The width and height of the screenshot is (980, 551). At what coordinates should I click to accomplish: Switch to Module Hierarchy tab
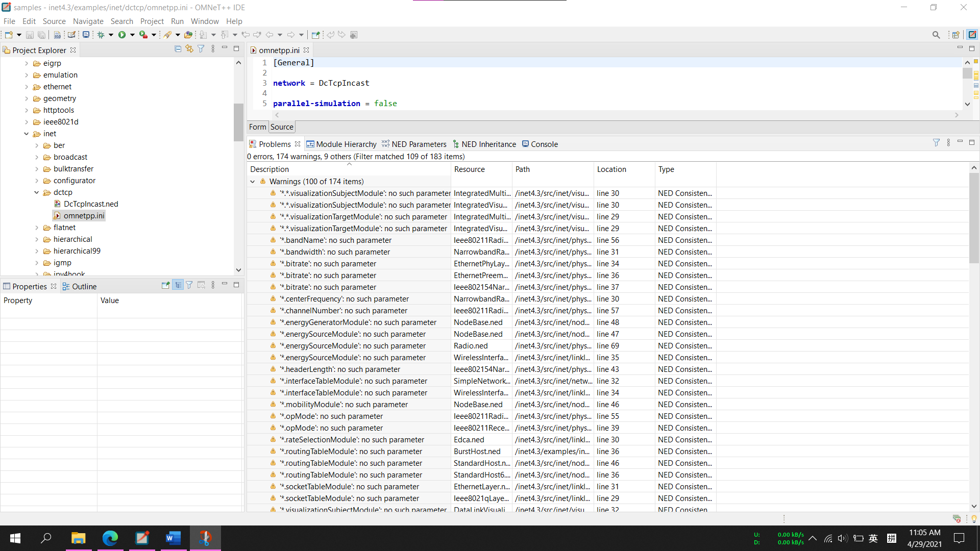(x=341, y=144)
